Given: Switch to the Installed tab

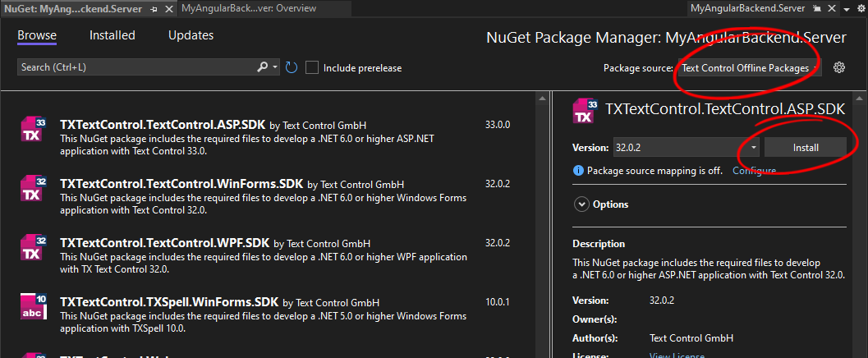Looking at the screenshot, I should coord(113,35).
